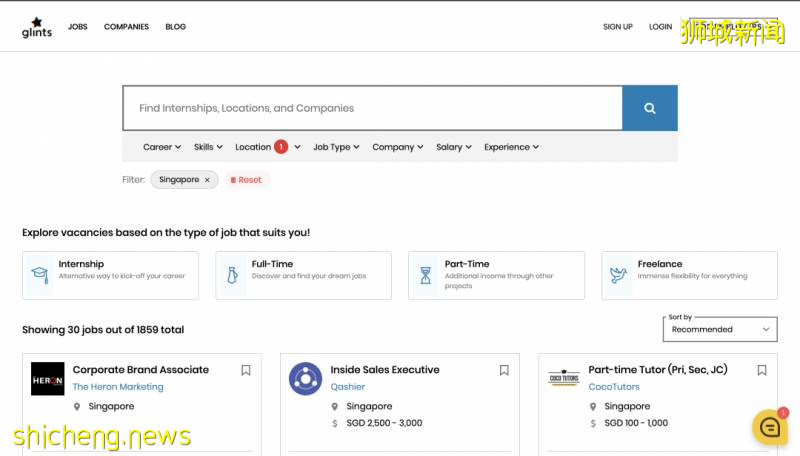Click the Internship graduation cap icon
This screenshot has height=456, width=800.
tap(40, 275)
